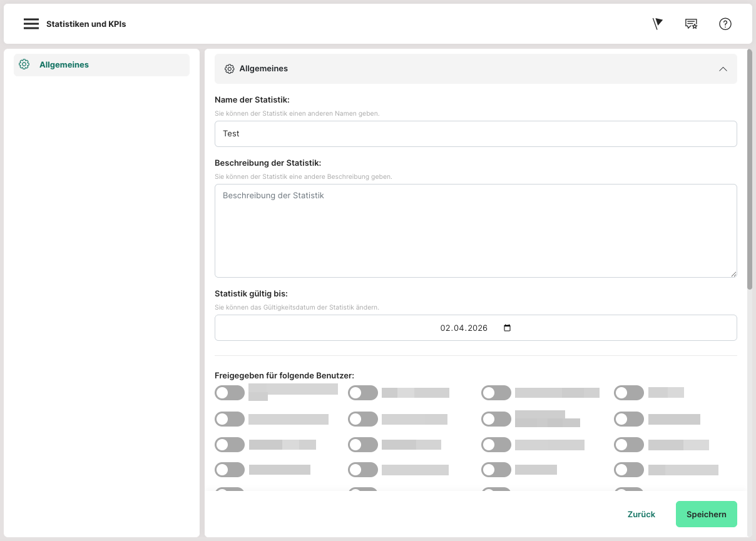
Task: Click the Zurück button
Action: click(641, 514)
